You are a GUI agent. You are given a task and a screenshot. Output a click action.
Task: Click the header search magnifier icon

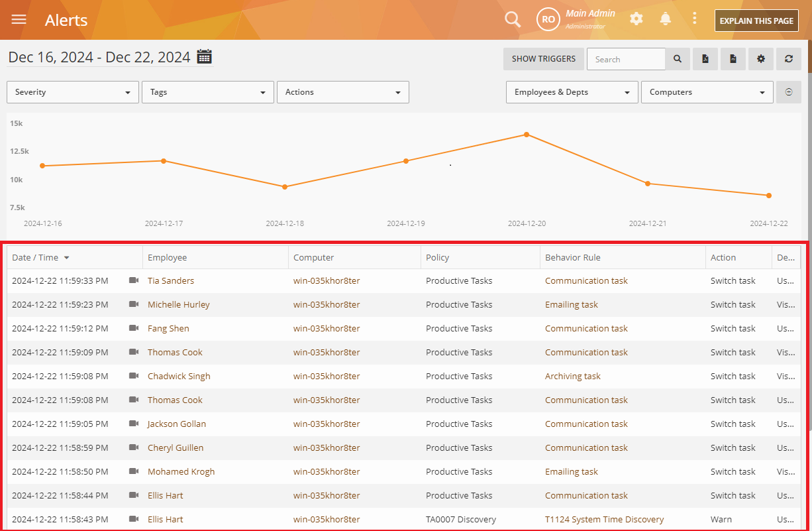[x=513, y=19]
